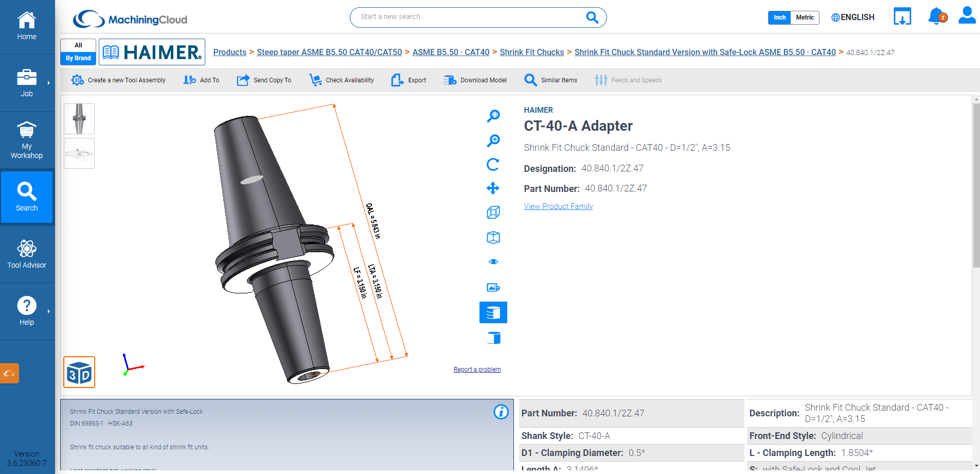
Task: Select the dimension drawing thumbnail
Action: [79, 153]
